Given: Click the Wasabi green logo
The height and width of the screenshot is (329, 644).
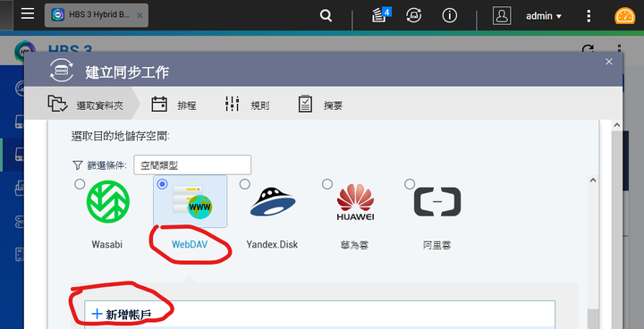Looking at the screenshot, I should point(108,202).
